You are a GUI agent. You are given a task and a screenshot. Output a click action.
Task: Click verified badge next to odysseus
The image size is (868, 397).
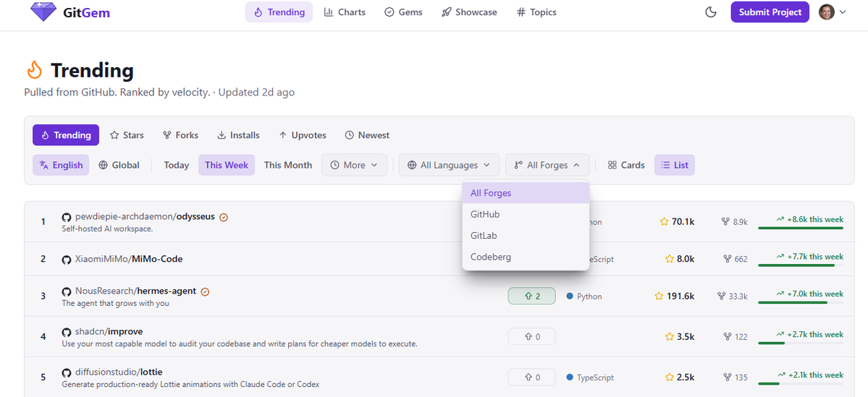pyautogui.click(x=224, y=217)
